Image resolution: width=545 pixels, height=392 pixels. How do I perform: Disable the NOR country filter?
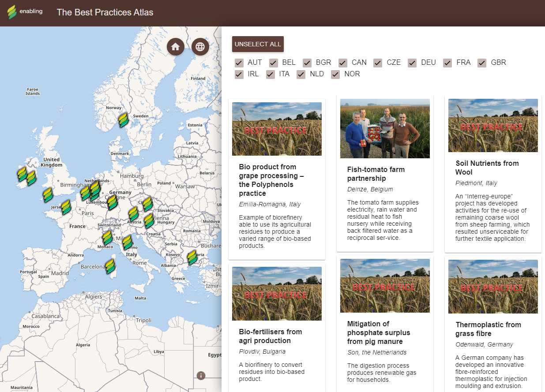click(x=335, y=74)
